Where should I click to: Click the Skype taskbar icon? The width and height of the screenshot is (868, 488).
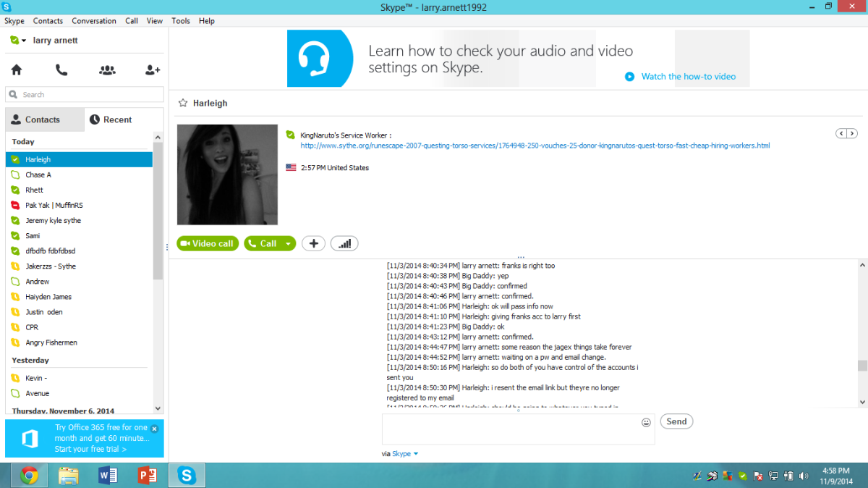[187, 475]
